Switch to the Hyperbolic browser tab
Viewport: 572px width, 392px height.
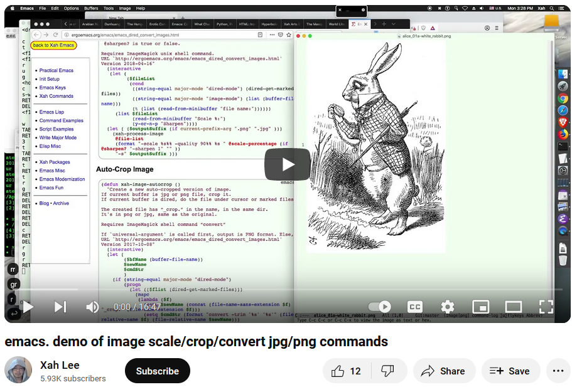coord(269,24)
